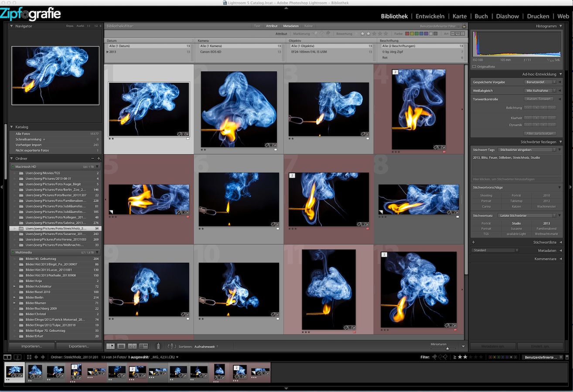Image resolution: width=573 pixels, height=392 pixels.
Task: Switch to grid view in toolbar
Action: 110,346
